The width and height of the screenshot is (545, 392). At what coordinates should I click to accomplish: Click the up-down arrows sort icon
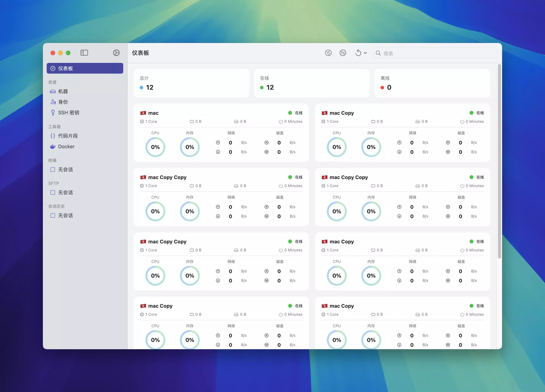click(x=343, y=53)
